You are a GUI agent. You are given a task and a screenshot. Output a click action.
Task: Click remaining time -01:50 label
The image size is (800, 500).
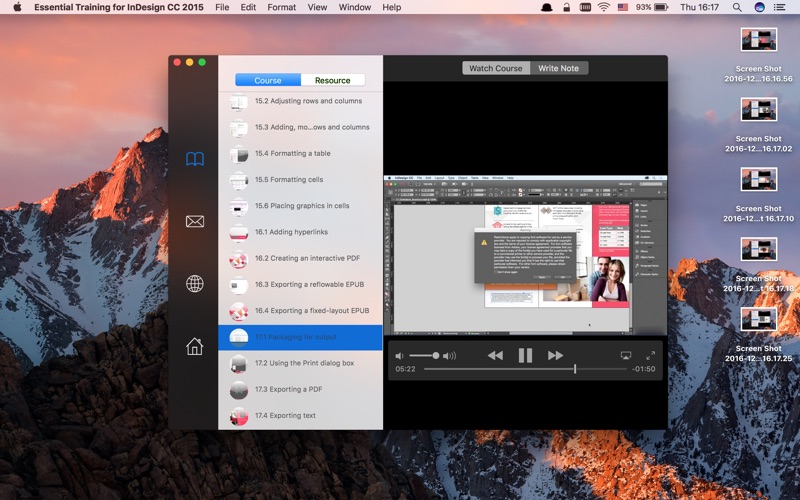click(643, 369)
